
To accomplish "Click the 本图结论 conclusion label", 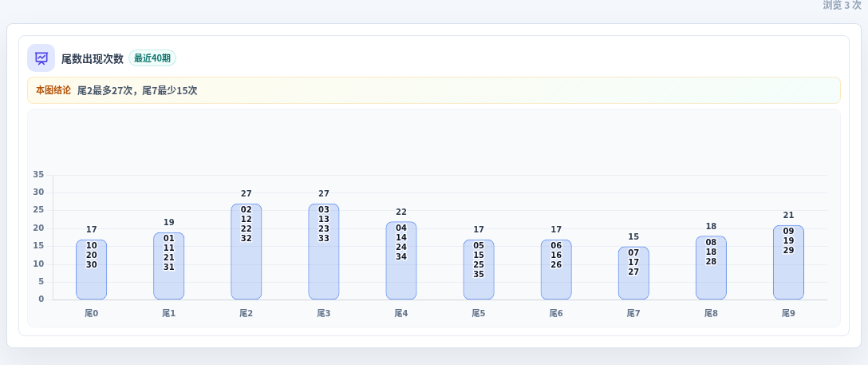I will coord(53,90).
